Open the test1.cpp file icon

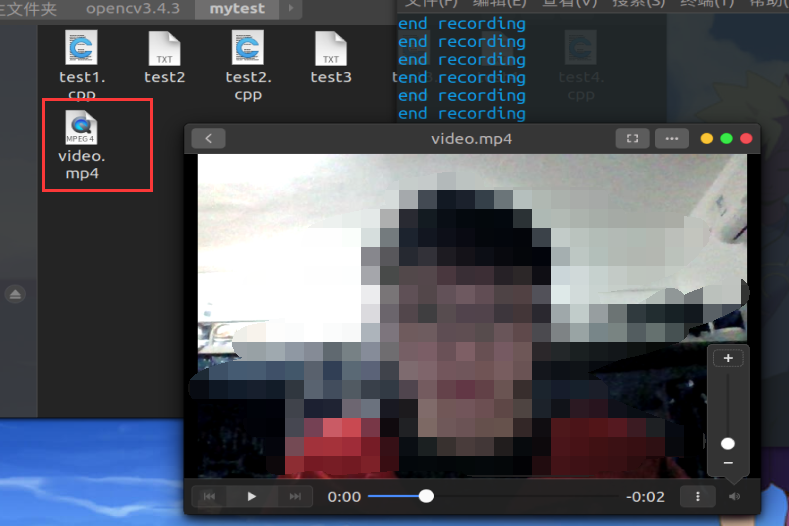click(x=81, y=47)
